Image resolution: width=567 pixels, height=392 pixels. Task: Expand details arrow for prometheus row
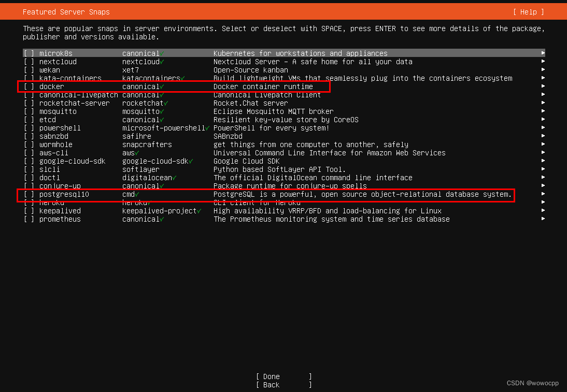coord(543,219)
